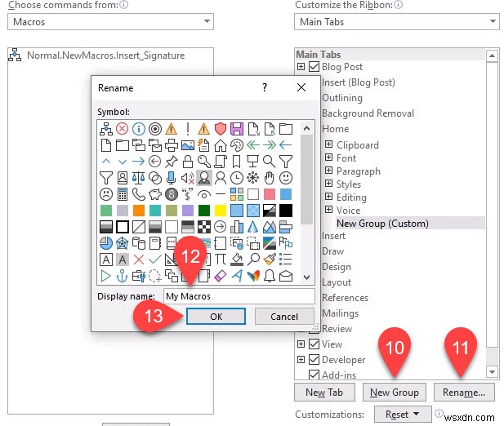Choose the green play triangle symbol
The image size is (504, 426).
105,276
